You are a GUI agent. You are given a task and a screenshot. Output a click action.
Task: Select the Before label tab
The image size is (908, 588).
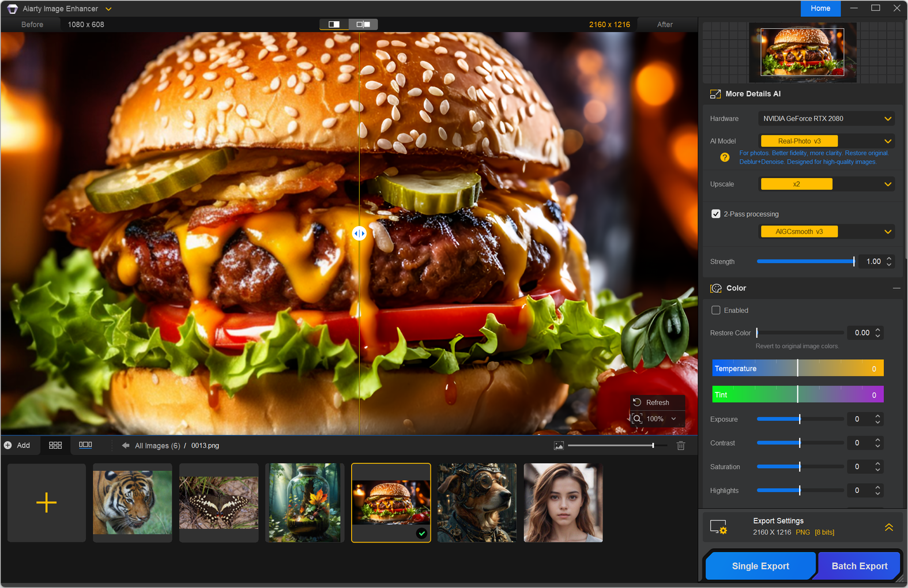tap(32, 24)
